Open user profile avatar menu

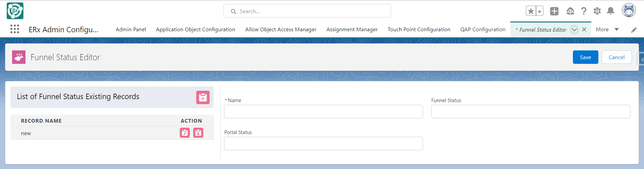pyautogui.click(x=629, y=10)
